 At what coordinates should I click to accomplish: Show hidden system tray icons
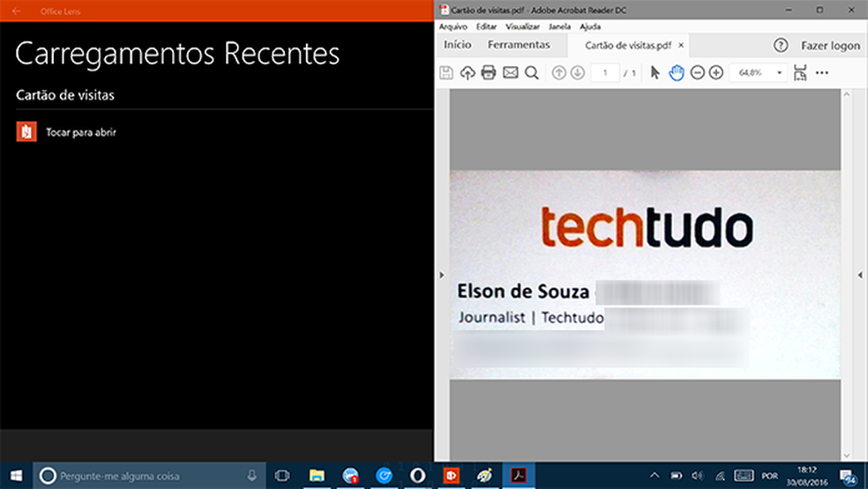tap(655, 476)
